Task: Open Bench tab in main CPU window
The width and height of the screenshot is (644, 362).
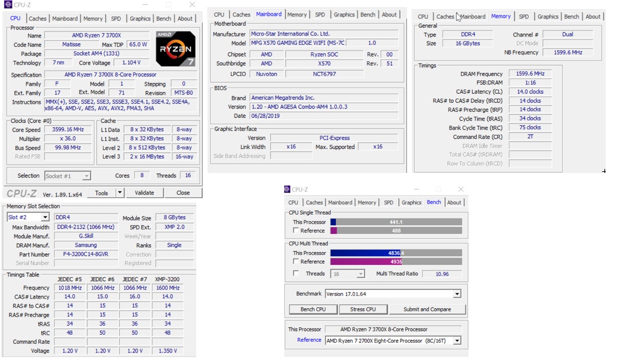Action: (164, 19)
